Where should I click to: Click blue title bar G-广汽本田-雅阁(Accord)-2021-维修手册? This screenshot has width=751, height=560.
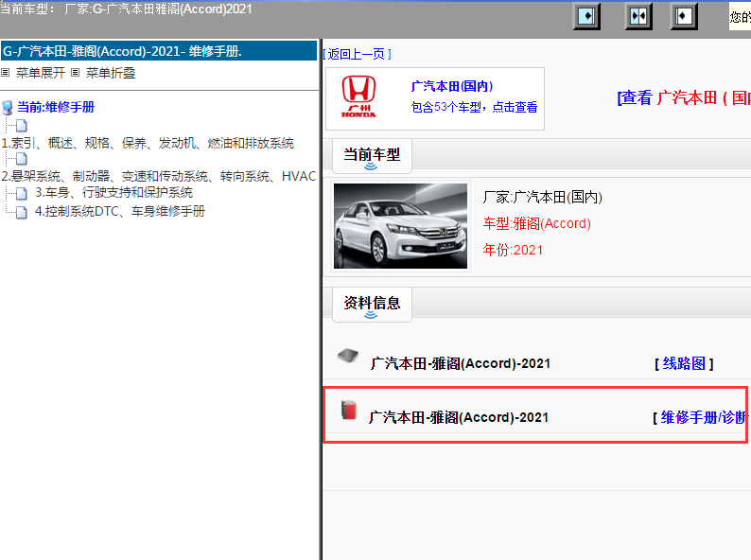coord(159,51)
